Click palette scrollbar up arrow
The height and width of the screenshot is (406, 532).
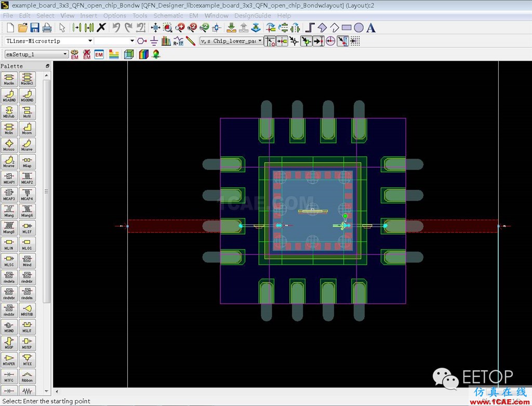pos(47,75)
